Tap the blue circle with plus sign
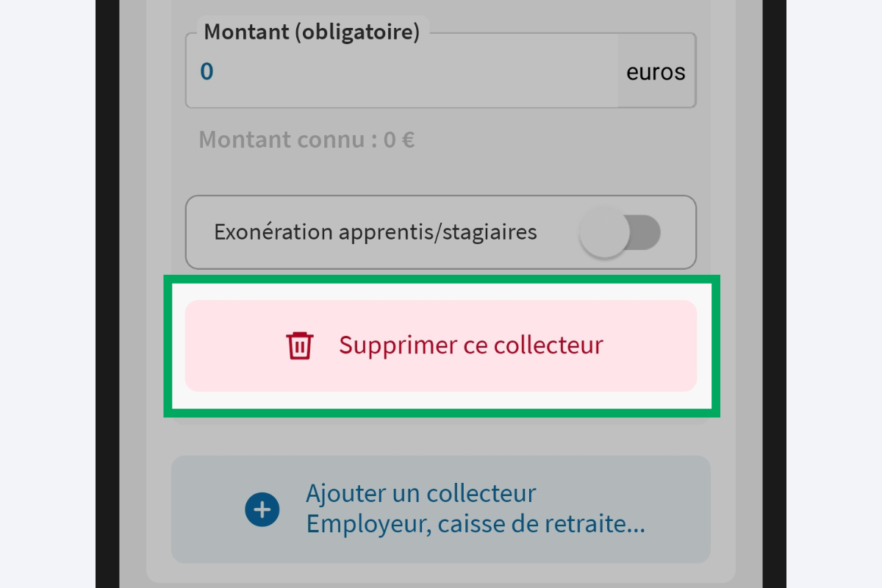The height and width of the screenshot is (588, 882). tap(262, 509)
